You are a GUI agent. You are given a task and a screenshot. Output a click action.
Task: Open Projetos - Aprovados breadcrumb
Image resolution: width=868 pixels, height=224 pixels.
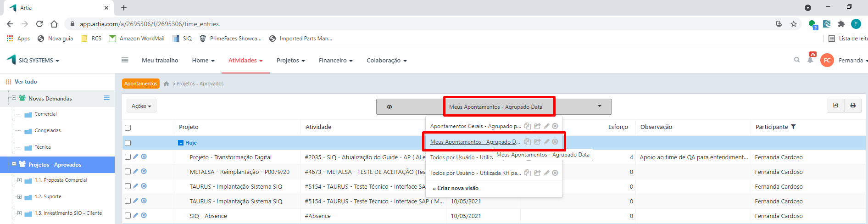[200, 84]
